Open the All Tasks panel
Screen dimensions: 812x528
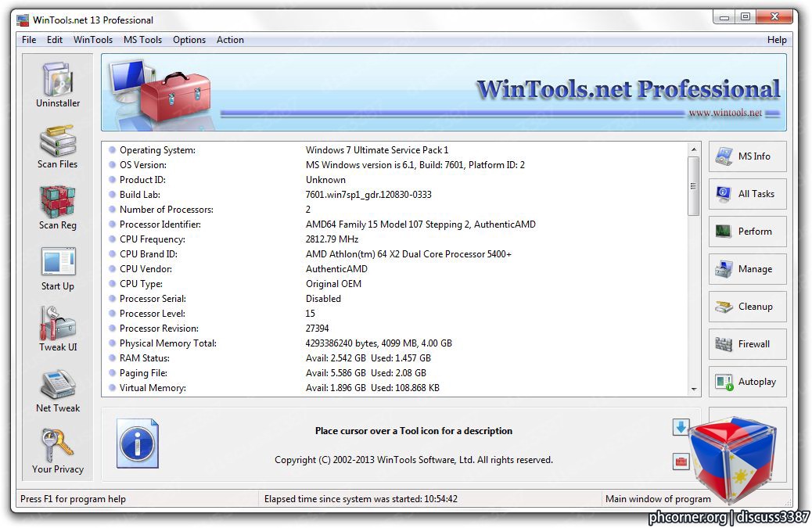coord(747,194)
